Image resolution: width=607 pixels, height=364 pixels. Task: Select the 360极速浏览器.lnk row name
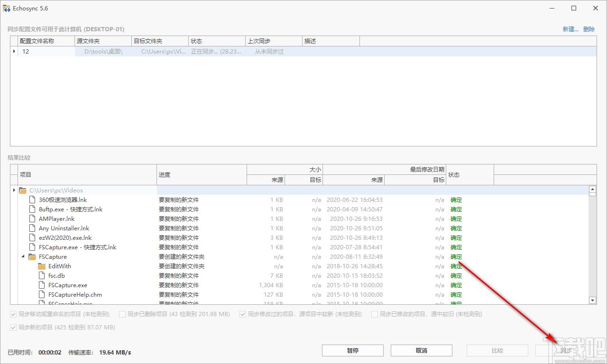[x=63, y=200]
